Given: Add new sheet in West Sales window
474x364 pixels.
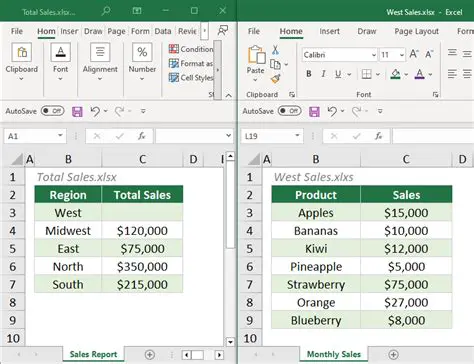Looking at the screenshot, I should coord(393,355).
